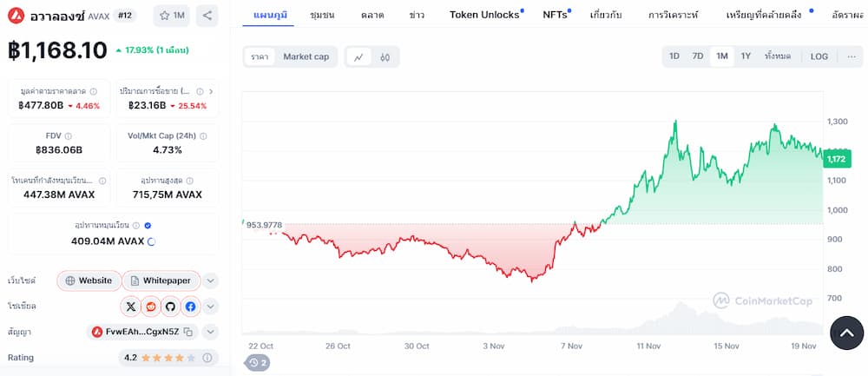Set chart range to 1Y
This screenshot has height=376, width=868.
746,56
